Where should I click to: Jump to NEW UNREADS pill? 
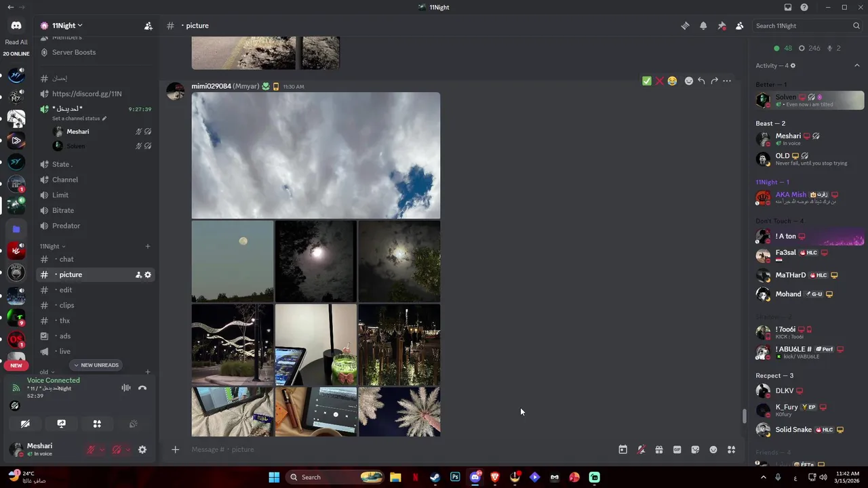tap(96, 365)
